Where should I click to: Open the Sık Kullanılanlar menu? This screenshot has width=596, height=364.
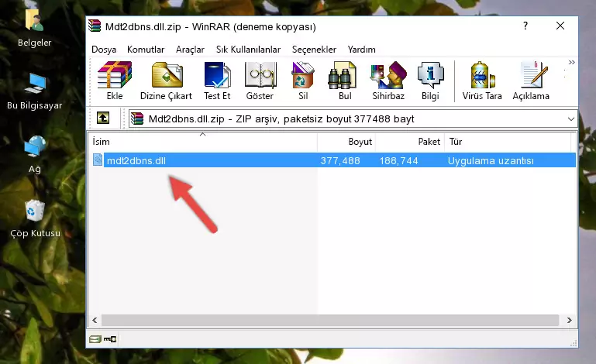248,50
